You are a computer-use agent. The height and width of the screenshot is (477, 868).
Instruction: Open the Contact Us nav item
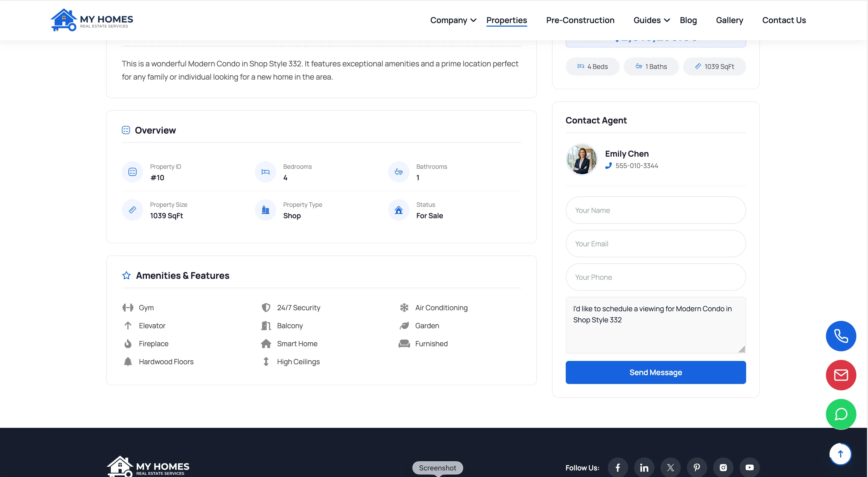pyautogui.click(x=784, y=20)
